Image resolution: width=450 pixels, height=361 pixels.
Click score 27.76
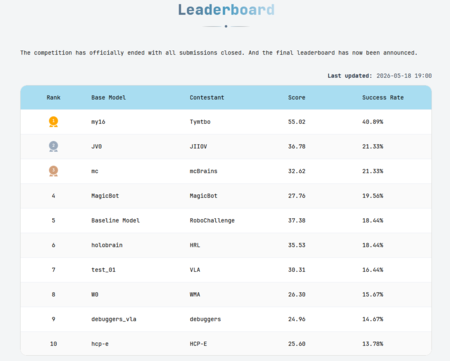(x=297, y=196)
